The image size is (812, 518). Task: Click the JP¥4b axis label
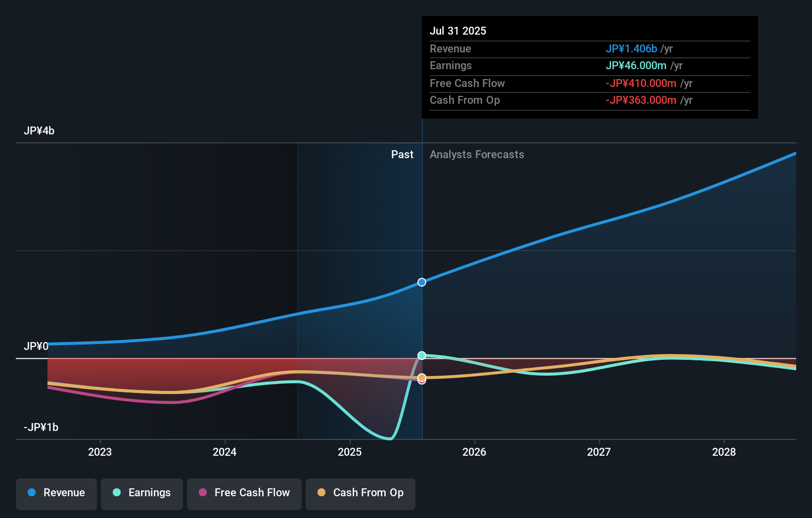pos(40,130)
